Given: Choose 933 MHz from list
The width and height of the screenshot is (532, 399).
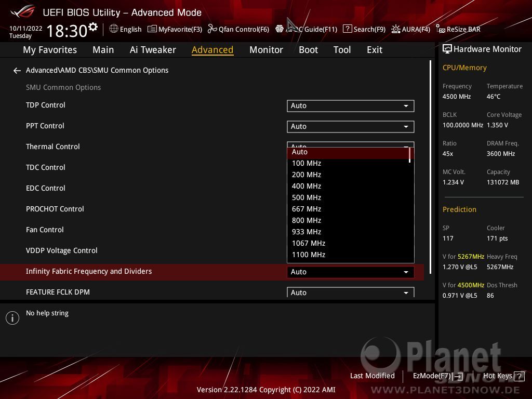Looking at the screenshot, I should click(x=348, y=232).
